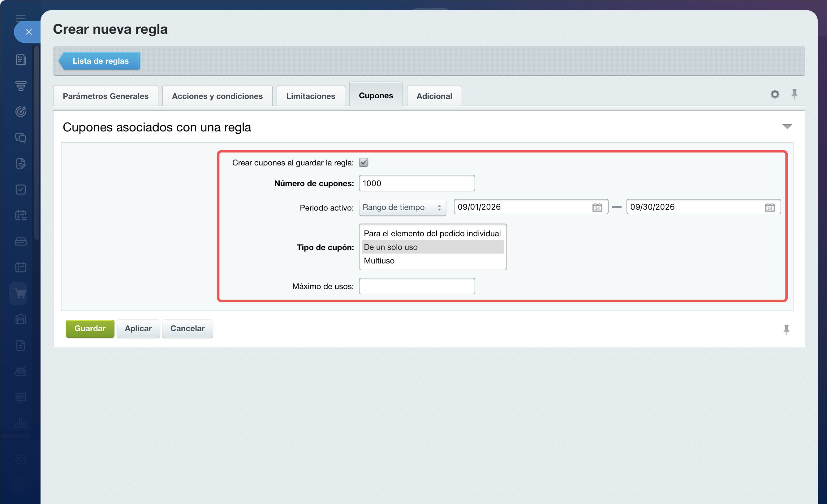
Task: Open tab settings gear icon
Action: (x=775, y=95)
